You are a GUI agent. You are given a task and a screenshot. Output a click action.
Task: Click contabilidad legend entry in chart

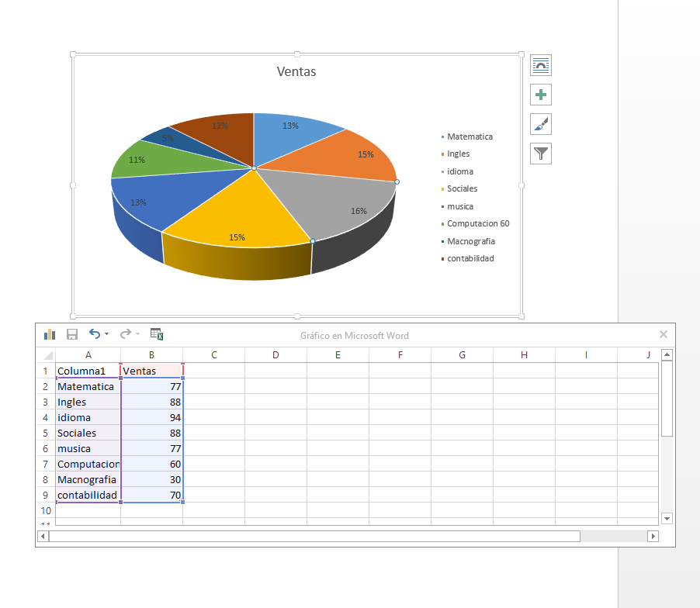468,258
